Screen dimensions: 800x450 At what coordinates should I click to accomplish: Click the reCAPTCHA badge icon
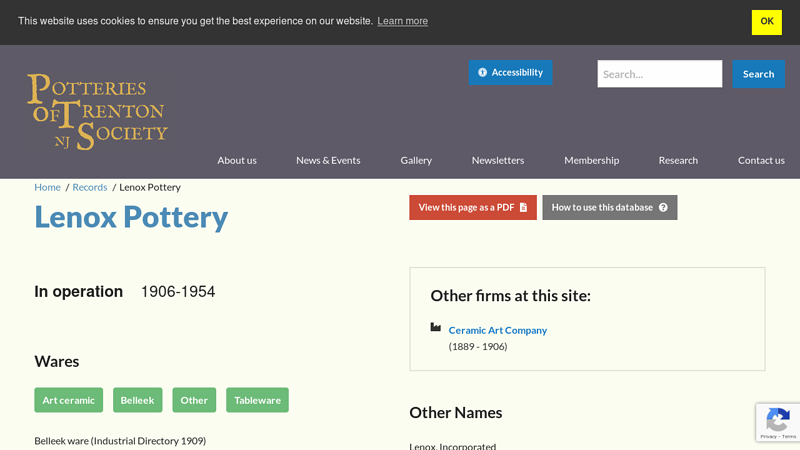tap(778, 420)
